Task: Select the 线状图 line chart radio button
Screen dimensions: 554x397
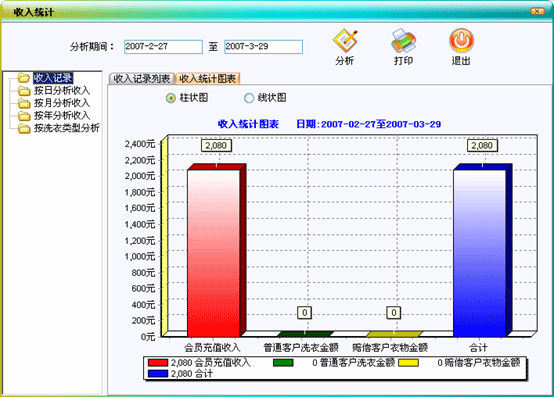Action: [x=249, y=98]
